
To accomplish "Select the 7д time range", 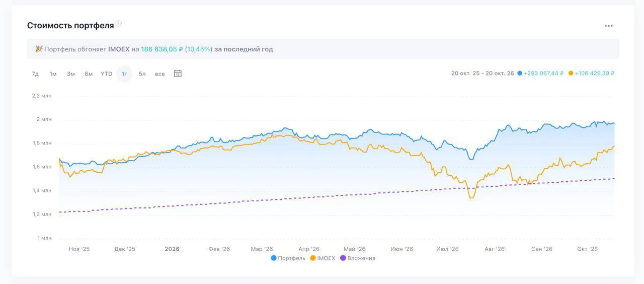I will coord(35,74).
